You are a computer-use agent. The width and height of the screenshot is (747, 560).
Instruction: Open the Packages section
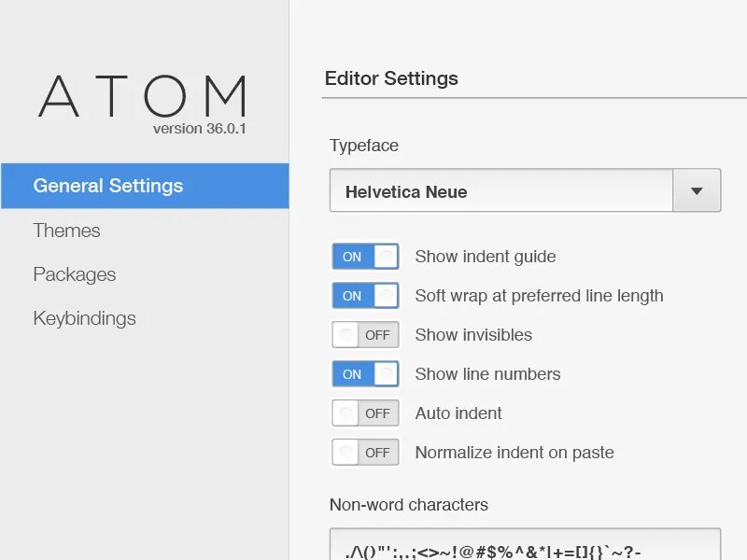tap(75, 274)
